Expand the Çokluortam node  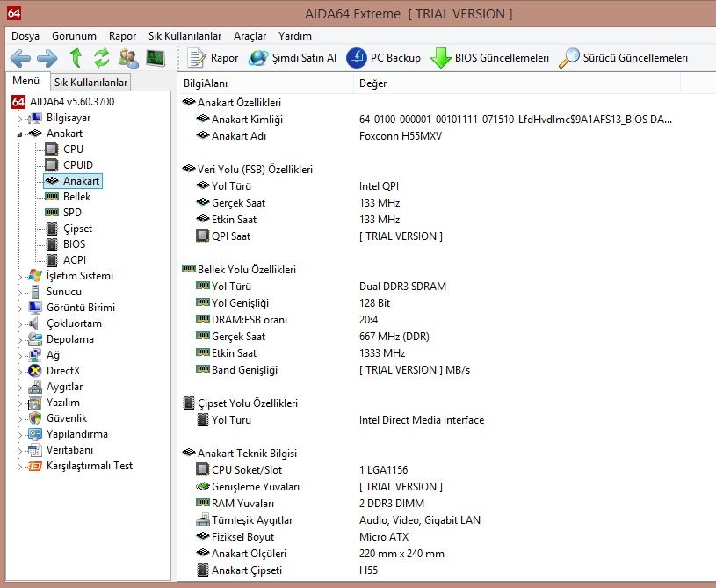pyautogui.click(x=19, y=324)
